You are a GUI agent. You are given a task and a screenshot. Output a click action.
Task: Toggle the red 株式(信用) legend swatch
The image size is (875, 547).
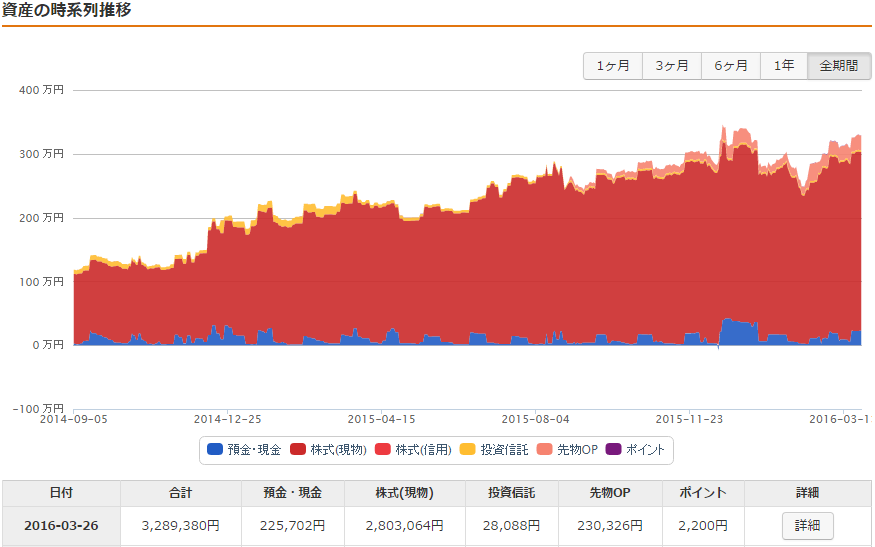point(383,449)
